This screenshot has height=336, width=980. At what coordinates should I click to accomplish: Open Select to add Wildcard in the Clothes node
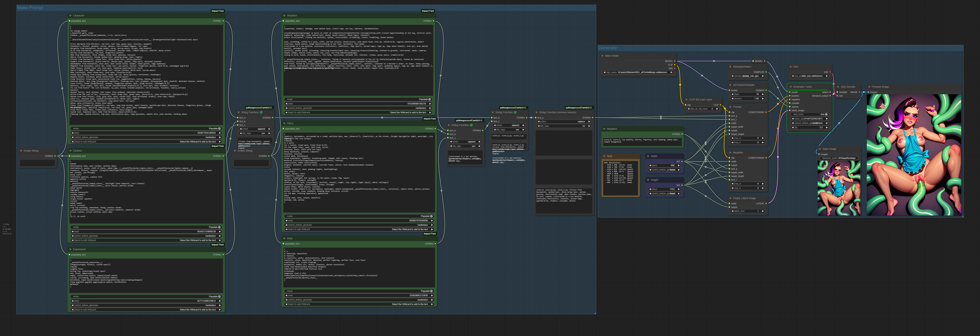click(146, 240)
